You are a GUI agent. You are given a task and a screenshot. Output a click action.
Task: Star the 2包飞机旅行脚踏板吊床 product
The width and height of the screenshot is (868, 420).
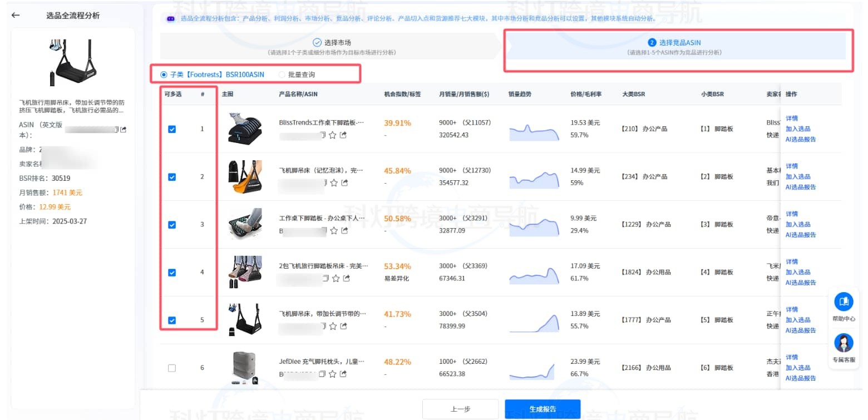[x=336, y=278]
